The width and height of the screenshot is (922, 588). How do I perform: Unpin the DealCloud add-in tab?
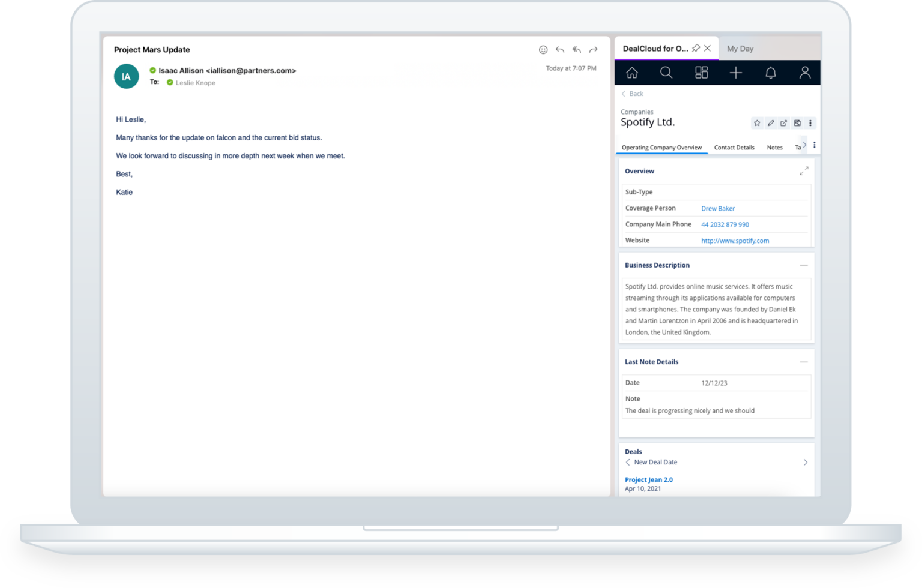coord(696,48)
